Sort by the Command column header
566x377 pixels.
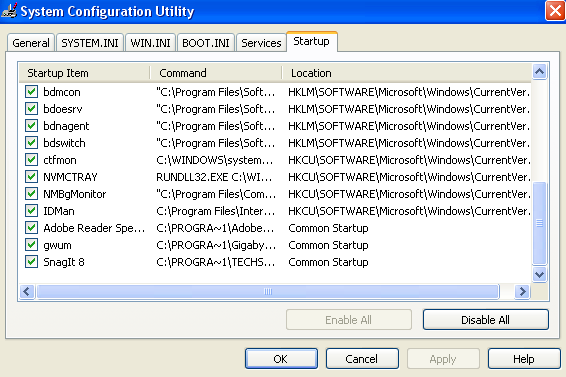[215, 73]
